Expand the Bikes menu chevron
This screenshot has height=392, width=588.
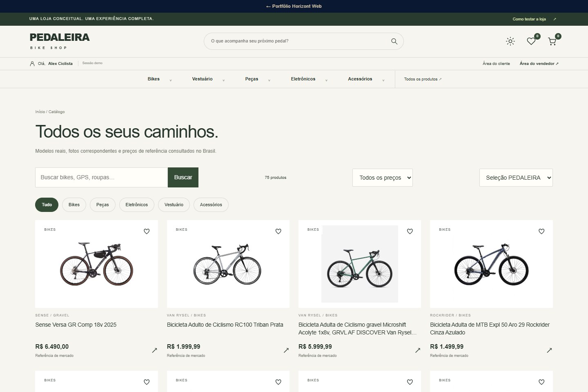(x=171, y=80)
